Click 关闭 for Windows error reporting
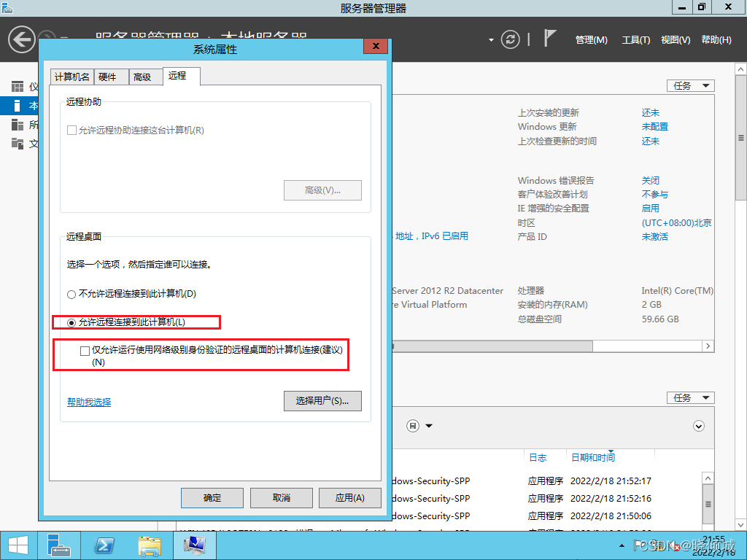Screen dimensions: 747x560 tap(650, 181)
